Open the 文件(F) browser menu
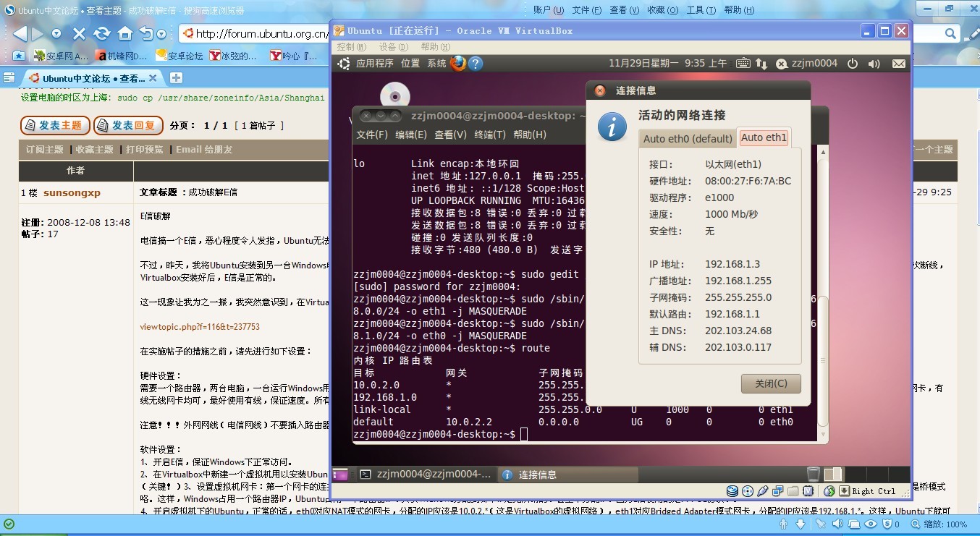This screenshot has height=536, width=980. [586, 10]
